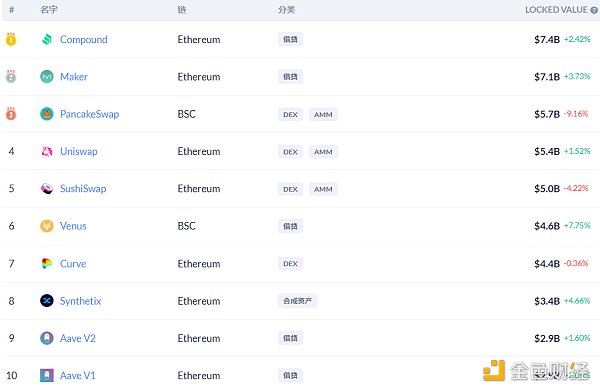Open the PancakeSwap project link
Image resolution: width=600 pixels, height=392 pixels.
[90, 114]
